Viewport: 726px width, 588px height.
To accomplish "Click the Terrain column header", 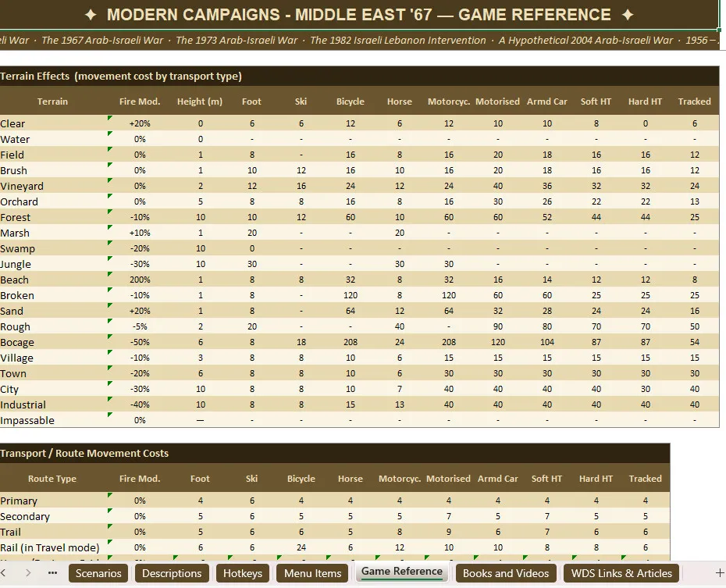I will pos(52,102).
